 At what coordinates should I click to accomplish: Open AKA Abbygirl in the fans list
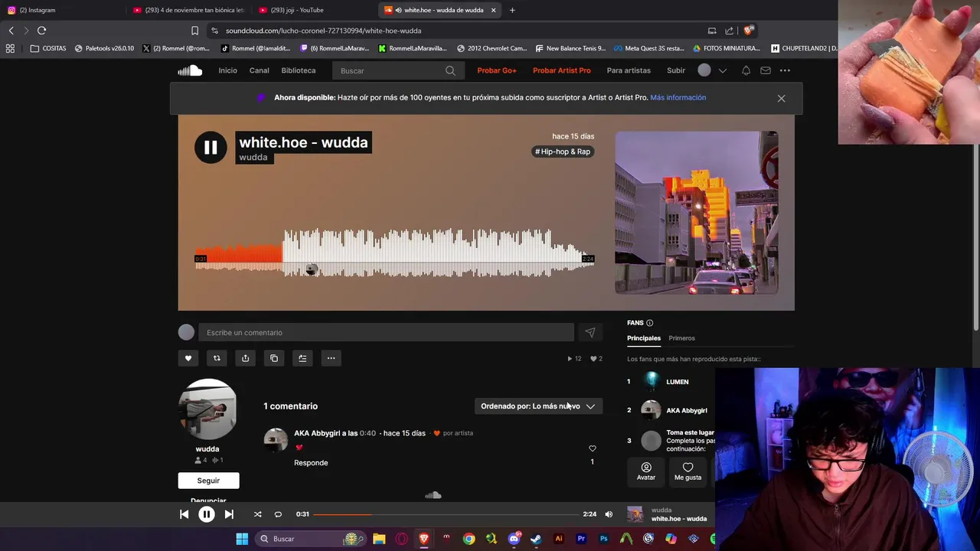coord(687,411)
